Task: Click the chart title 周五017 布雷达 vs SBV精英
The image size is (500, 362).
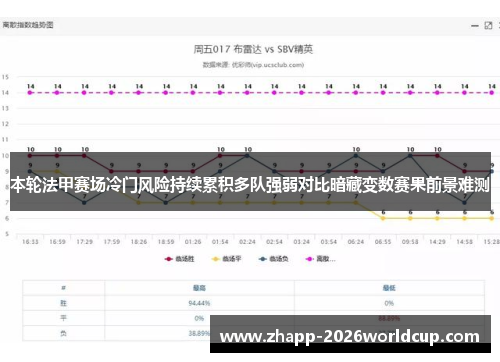Action: [x=253, y=49]
